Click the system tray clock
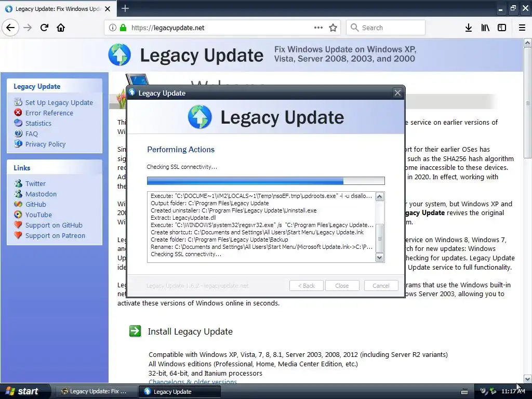This screenshot has width=532, height=399. click(x=513, y=391)
